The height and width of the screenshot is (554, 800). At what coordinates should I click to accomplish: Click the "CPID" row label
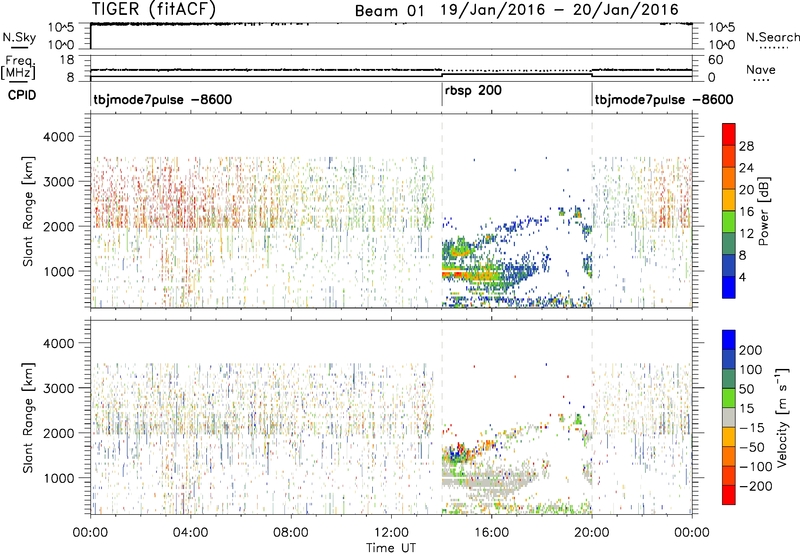[22, 95]
